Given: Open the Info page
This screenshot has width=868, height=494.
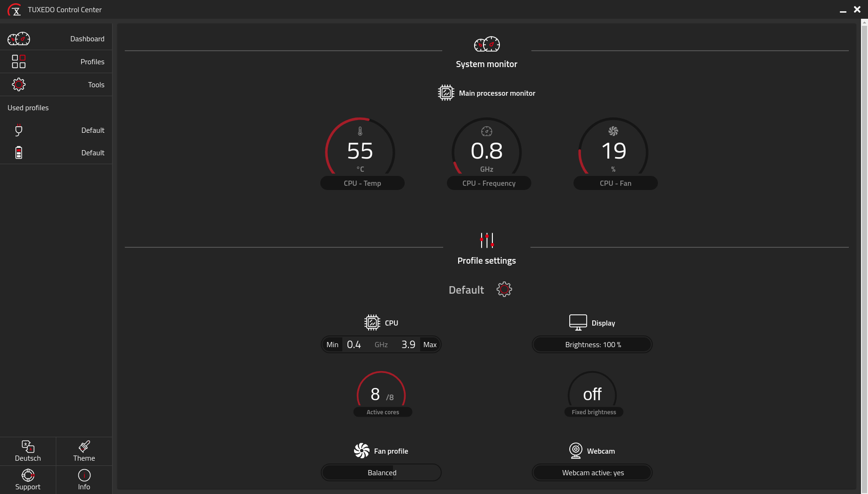Looking at the screenshot, I should point(84,480).
